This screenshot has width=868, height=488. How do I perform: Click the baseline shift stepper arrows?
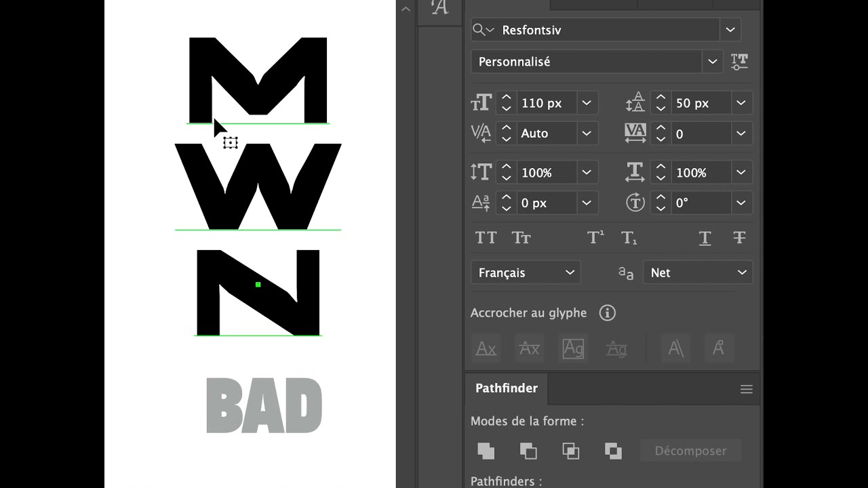(507, 203)
